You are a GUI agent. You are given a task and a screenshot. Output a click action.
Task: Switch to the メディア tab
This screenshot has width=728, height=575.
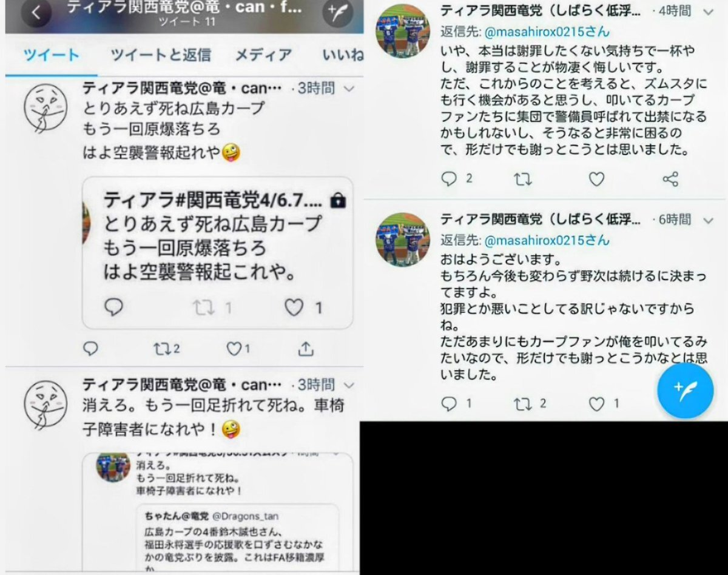point(263,55)
